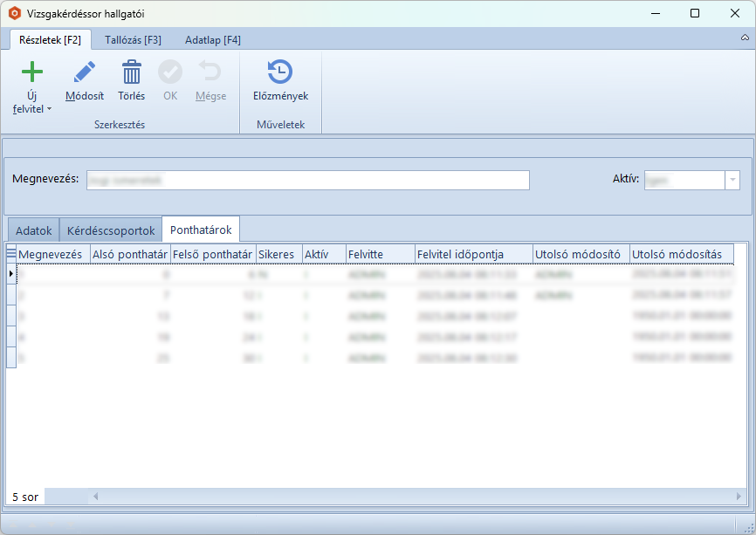
Task: Click the grid column chooser icon
Action: click(x=11, y=253)
